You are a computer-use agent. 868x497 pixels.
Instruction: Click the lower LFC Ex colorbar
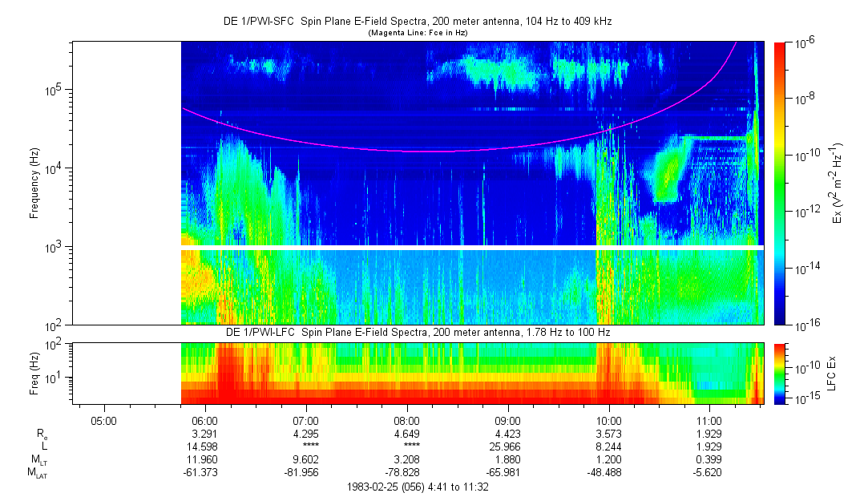[780, 373]
